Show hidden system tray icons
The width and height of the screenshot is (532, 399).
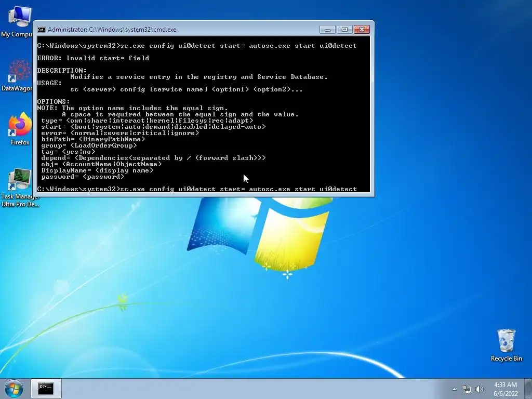tap(454, 389)
